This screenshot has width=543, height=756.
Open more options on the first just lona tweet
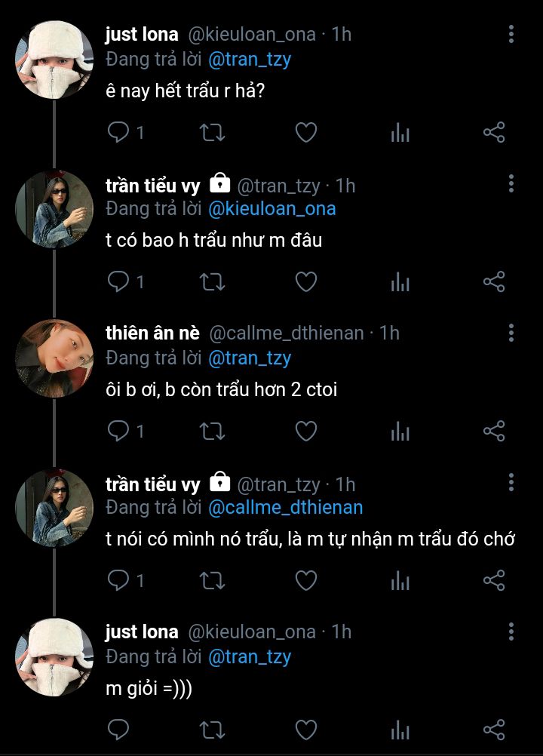(511, 35)
